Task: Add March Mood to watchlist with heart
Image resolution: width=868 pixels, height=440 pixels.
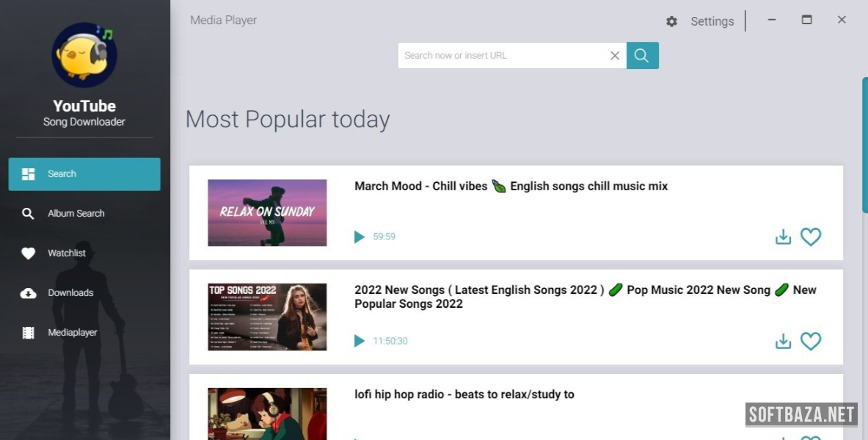Action: [x=810, y=237]
